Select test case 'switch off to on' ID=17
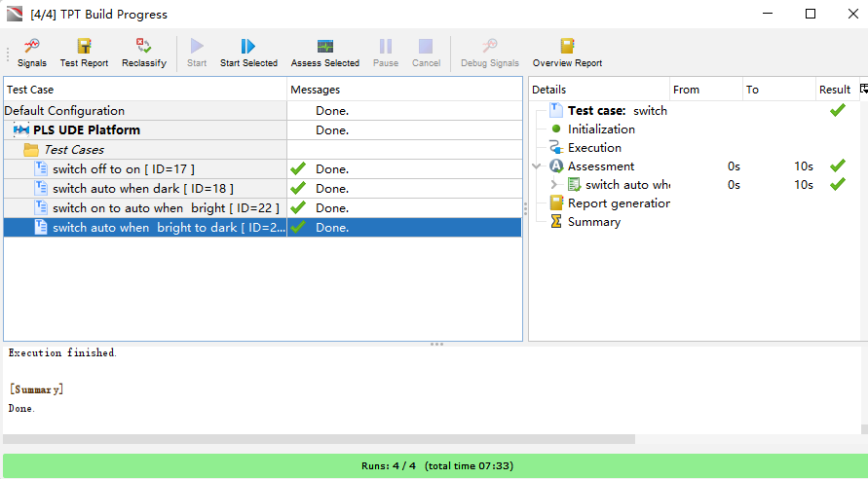 pos(123,169)
